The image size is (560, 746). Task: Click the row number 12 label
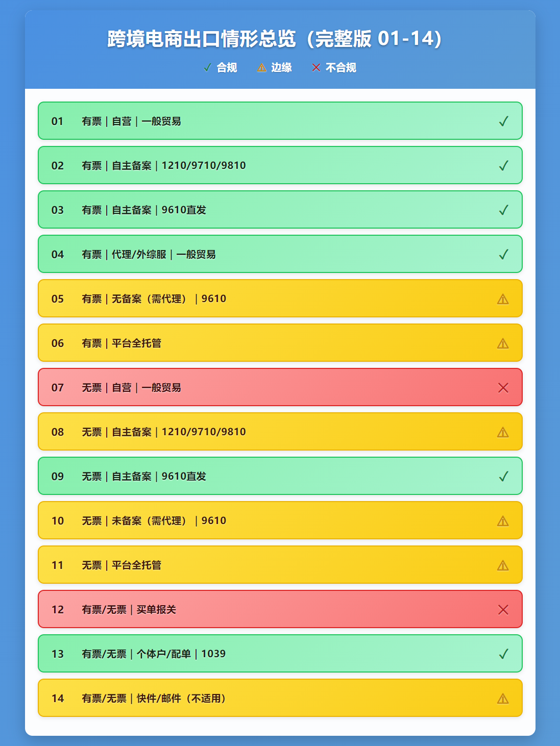tap(58, 610)
